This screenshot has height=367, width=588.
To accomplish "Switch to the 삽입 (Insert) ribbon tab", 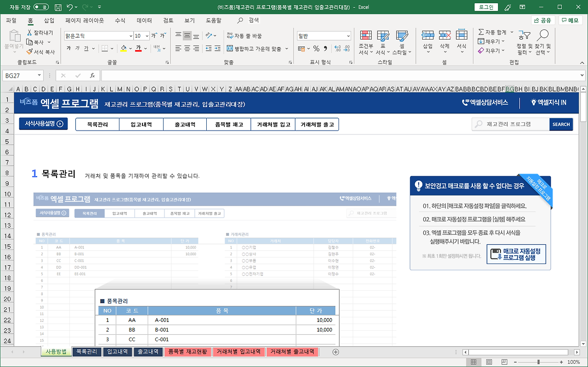I will click(49, 21).
